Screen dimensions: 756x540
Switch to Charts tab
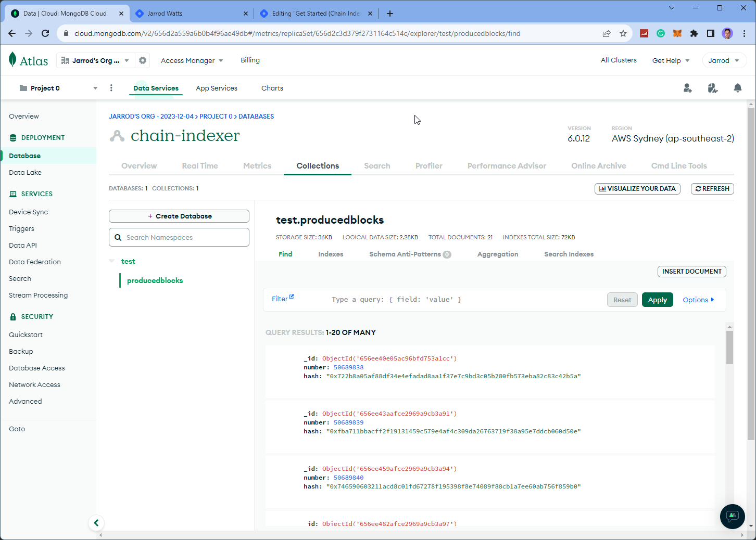coord(272,88)
